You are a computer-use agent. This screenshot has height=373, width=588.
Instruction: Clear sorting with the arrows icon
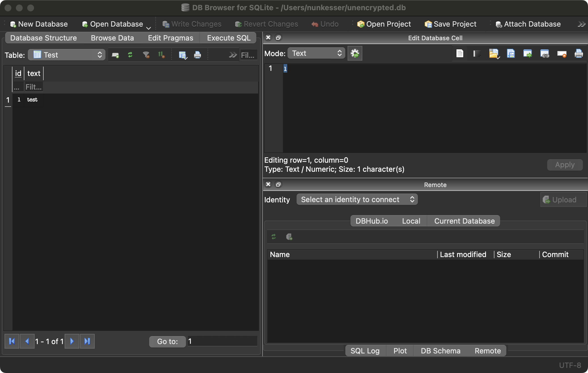coord(161,55)
